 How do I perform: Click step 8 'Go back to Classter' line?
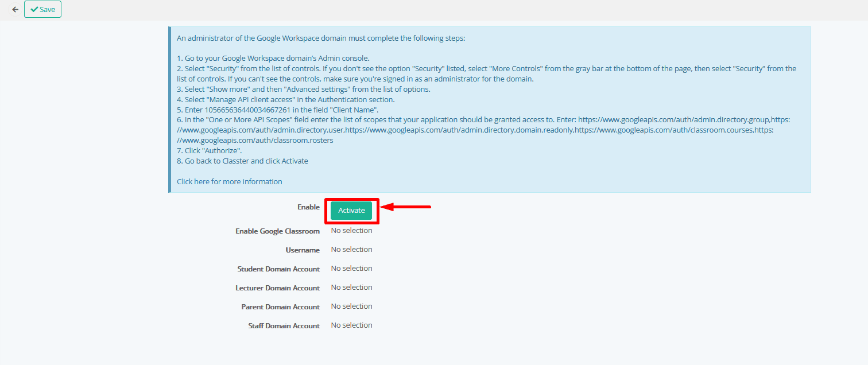[242, 161]
